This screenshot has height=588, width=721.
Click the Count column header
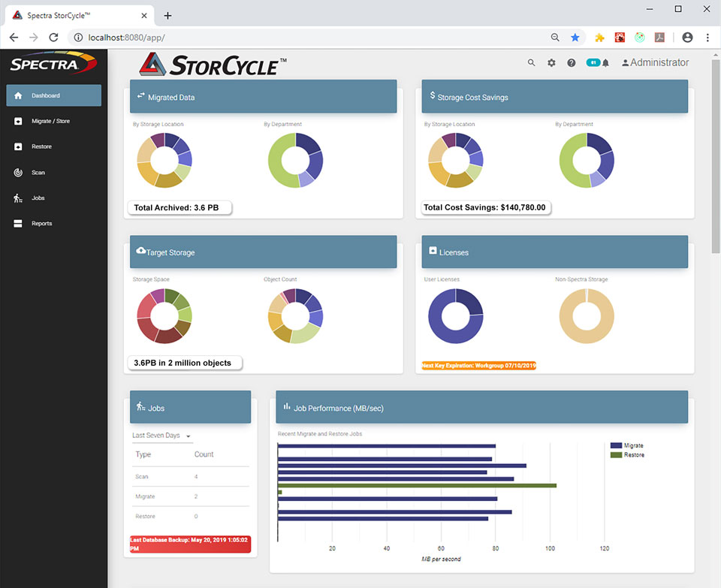(x=204, y=454)
